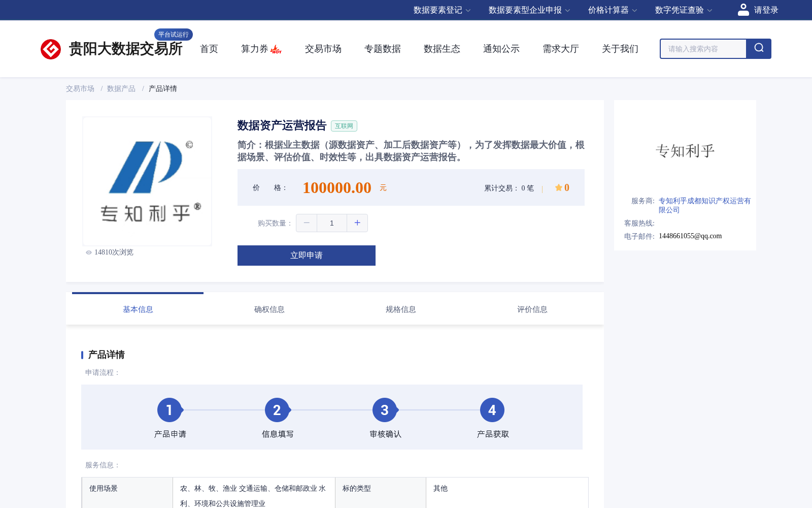
Task: Click 累计交易 0 笔 text
Action: tap(509, 188)
